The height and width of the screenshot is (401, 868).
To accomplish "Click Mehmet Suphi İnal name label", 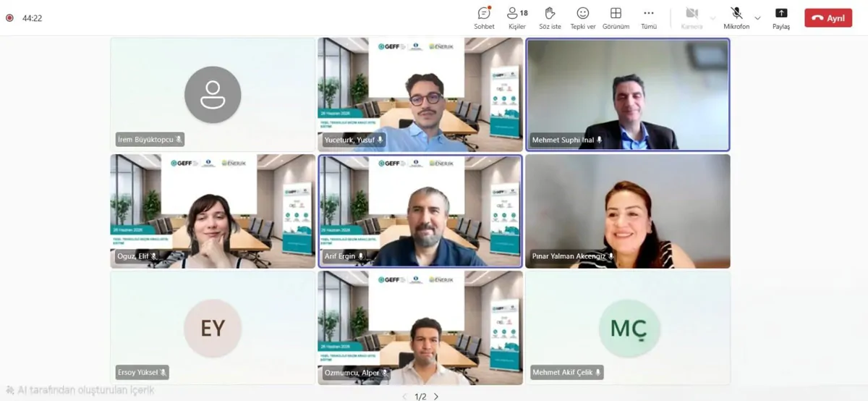I will tap(567, 140).
